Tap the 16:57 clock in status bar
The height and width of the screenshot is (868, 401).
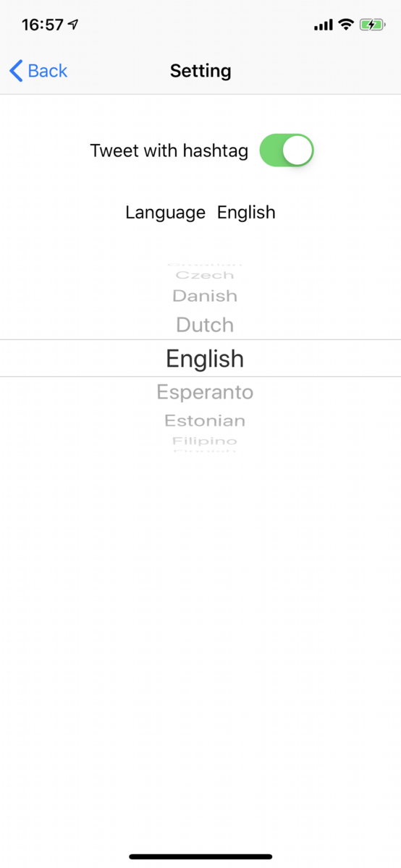(x=43, y=25)
